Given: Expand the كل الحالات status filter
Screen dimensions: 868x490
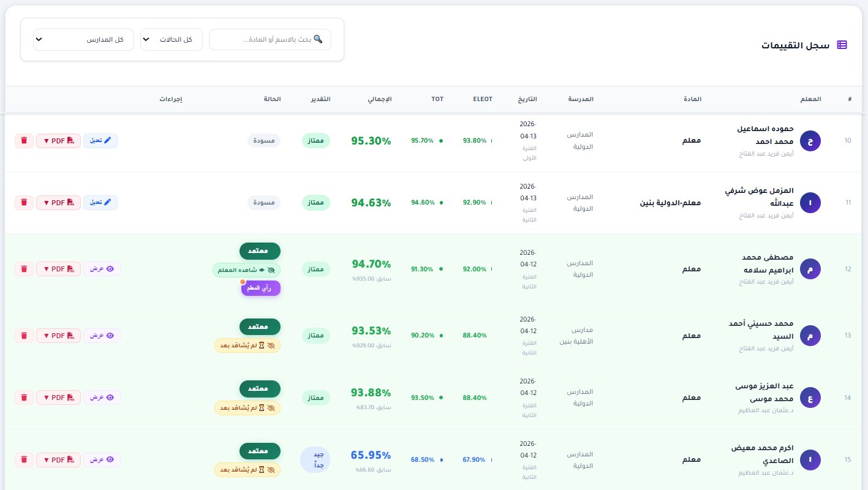Looking at the screenshot, I should (x=172, y=40).
